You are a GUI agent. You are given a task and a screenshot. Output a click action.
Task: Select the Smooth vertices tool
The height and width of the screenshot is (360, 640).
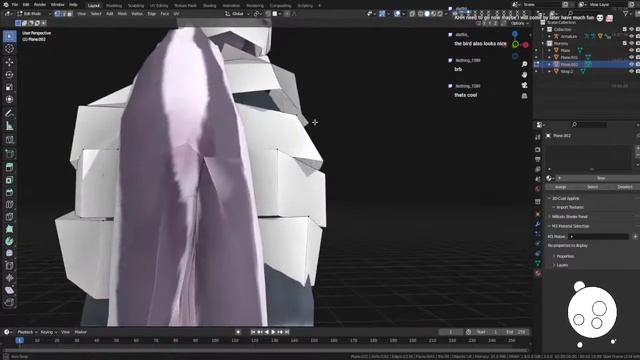[9, 253]
